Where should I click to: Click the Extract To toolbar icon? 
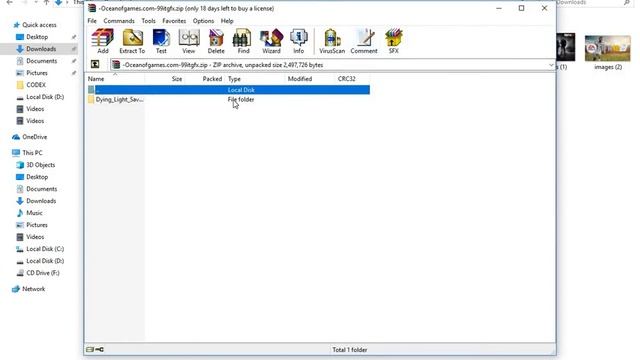[132, 41]
